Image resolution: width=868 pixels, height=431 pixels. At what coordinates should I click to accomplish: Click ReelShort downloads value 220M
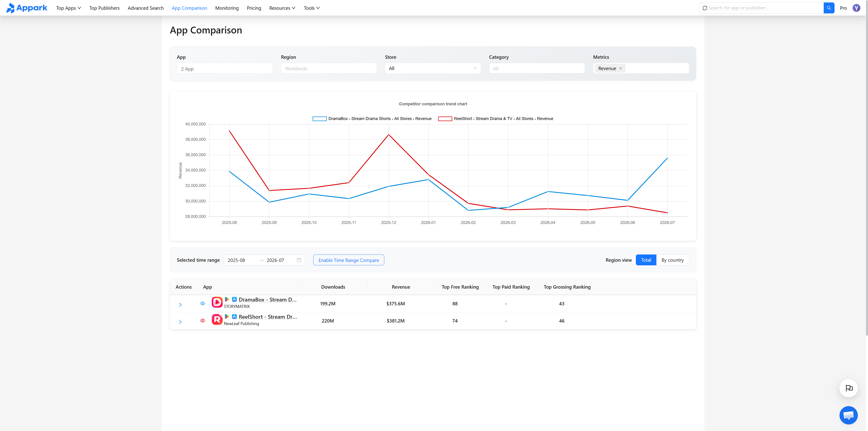coord(328,321)
